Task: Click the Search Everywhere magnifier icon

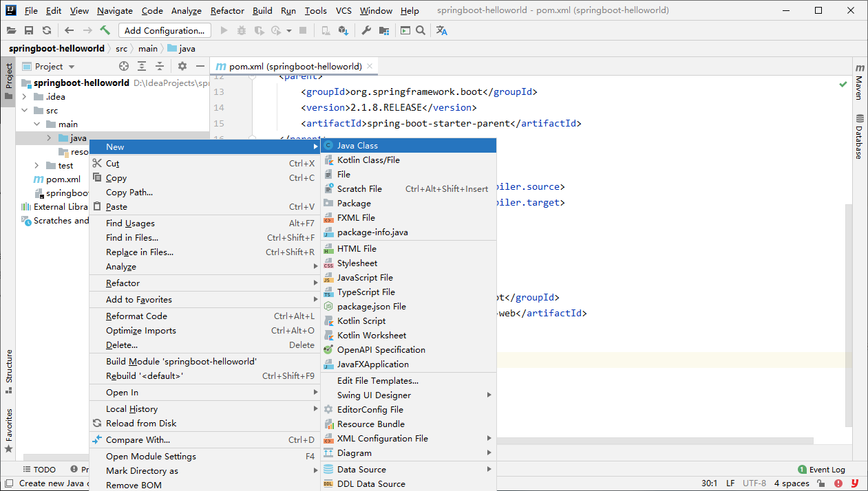Action: pos(421,30)
